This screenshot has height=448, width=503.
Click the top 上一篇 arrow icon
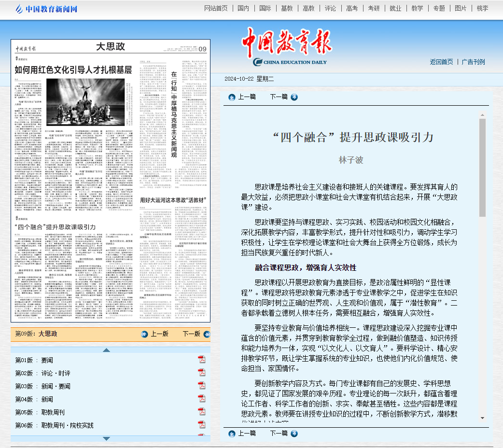tap(232, 97)
